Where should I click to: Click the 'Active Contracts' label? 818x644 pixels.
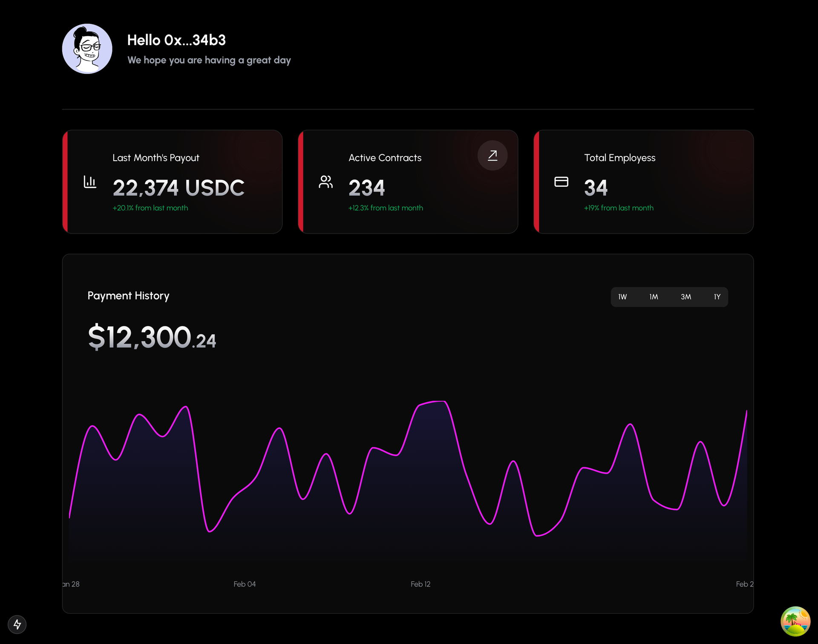[x=385, y=158]
